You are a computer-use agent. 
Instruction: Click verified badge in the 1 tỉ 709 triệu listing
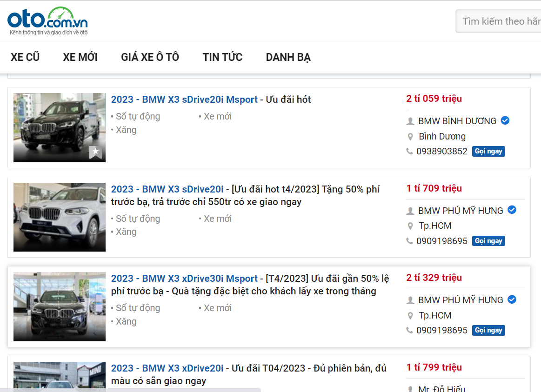(x=512, y=210)
